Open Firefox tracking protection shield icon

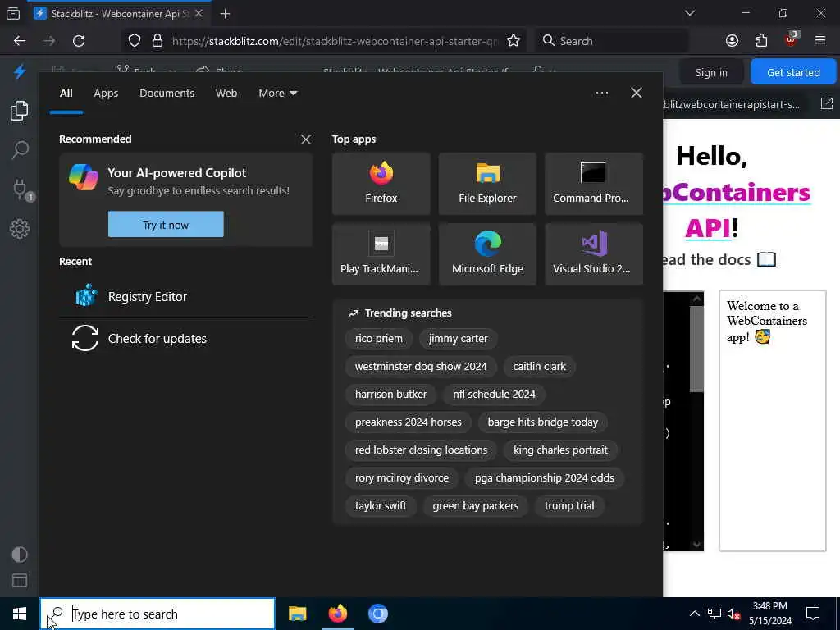click(135, 41)
